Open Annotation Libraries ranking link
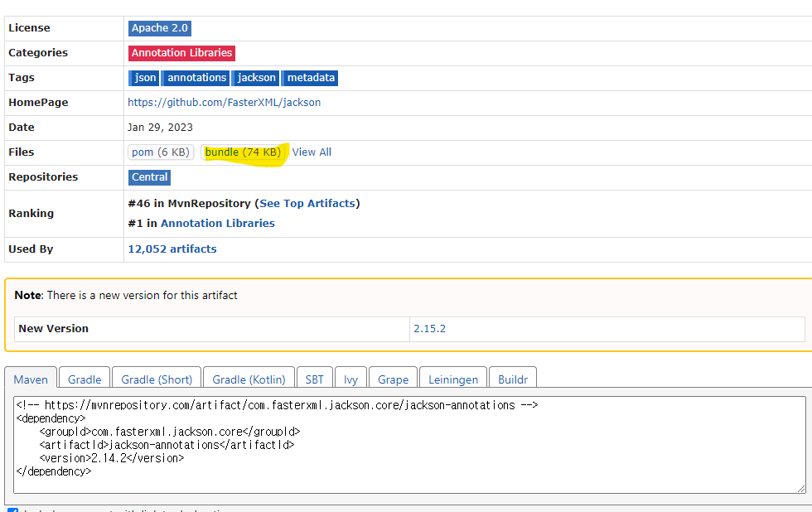 coord(218,223)
